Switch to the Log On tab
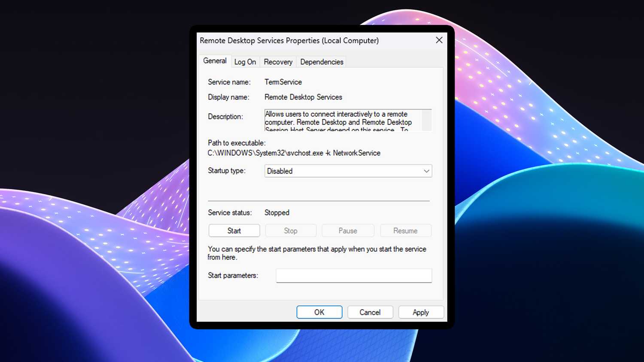The image size is (644, 362). (x=245, y=62)
